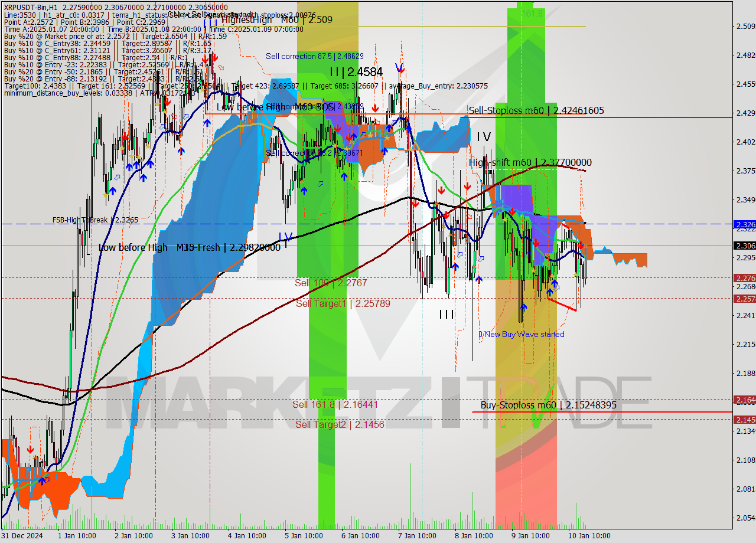The image size is (756, 543).
Task: Click the 8 Jan 10:00 time label
Action: [x=474, y=536]
